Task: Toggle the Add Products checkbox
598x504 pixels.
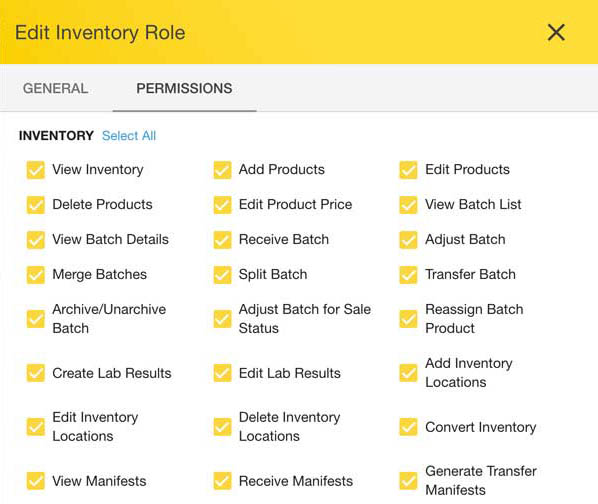Action: (222, 170)
